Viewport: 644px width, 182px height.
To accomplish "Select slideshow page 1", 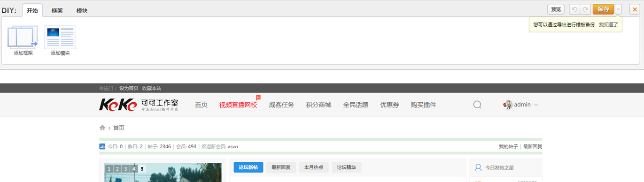I will point(109,169).
